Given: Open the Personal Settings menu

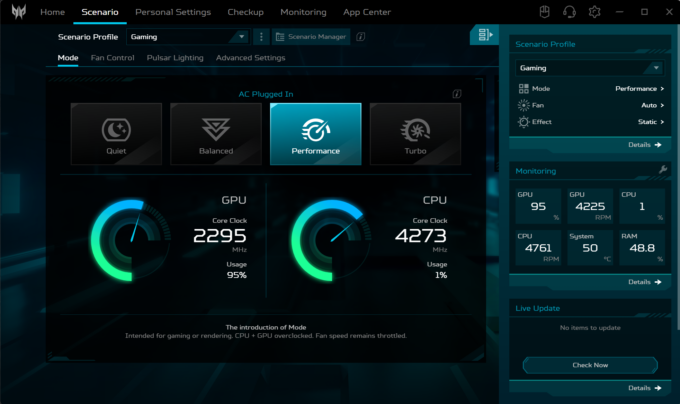Looking at the screenshot, I should pyautogui.click(x=173, y=12).
